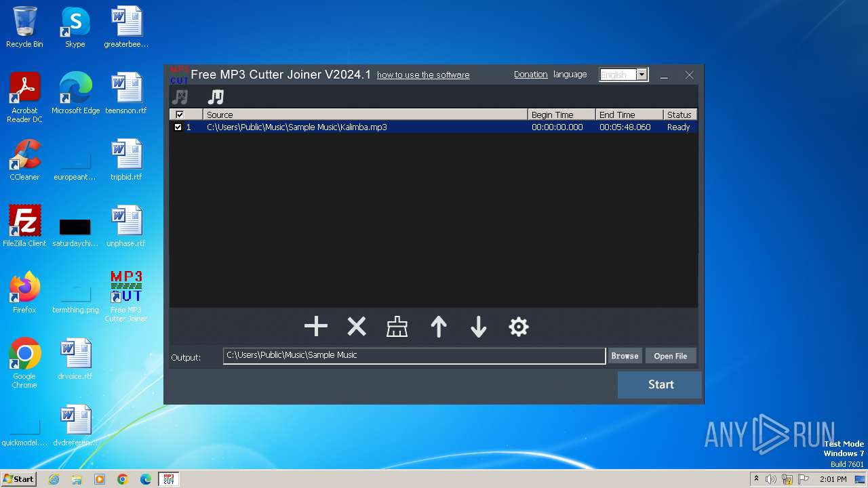Screen dimensions: 868x488
Task: Select the tripbid.rtf desktop file
Action: click(126, 160)
